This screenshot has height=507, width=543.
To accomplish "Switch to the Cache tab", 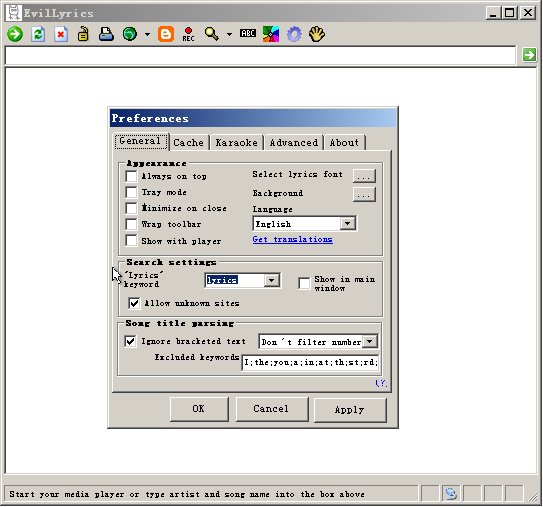I will [x=189, y=143].
